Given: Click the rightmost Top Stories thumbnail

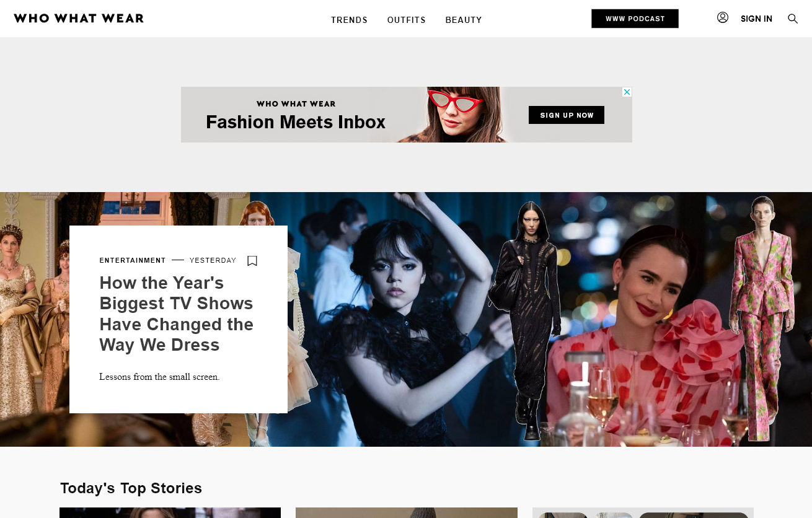Looking at the screenshot, I should click(x=643, y=513).
